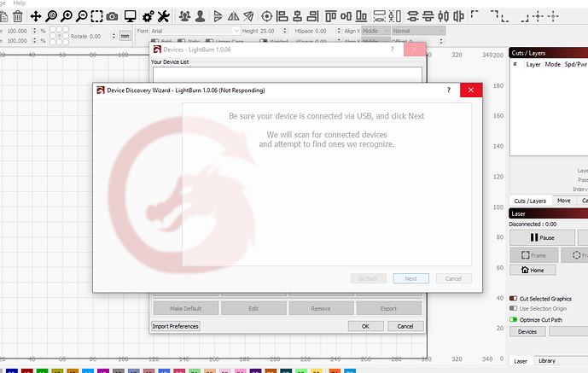Adjust the Rotate 0.00 stepper
The width and height of the screenshot is (588, 373).
[114, 36]
